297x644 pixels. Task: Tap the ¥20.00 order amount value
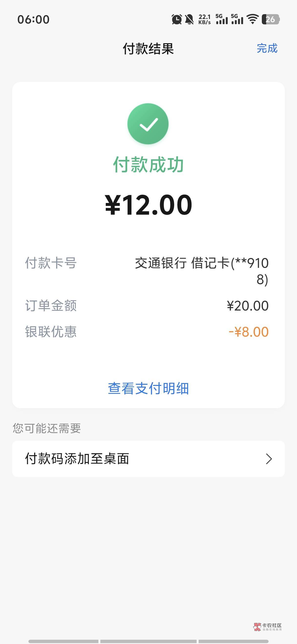[248, 306]
